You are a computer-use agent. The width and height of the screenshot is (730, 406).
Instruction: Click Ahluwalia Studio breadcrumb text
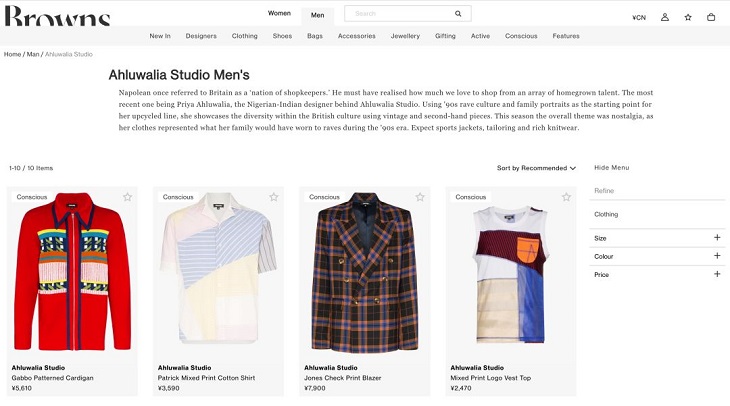69,54
